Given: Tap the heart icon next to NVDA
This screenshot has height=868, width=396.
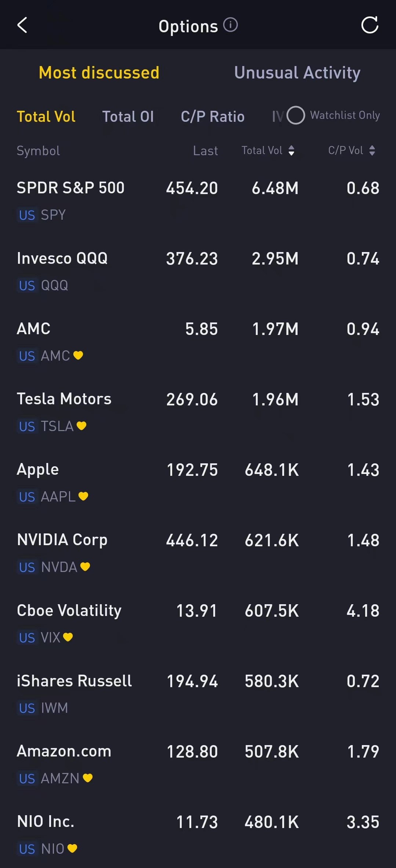Looking at the screenshot, I should click(85, 566).
